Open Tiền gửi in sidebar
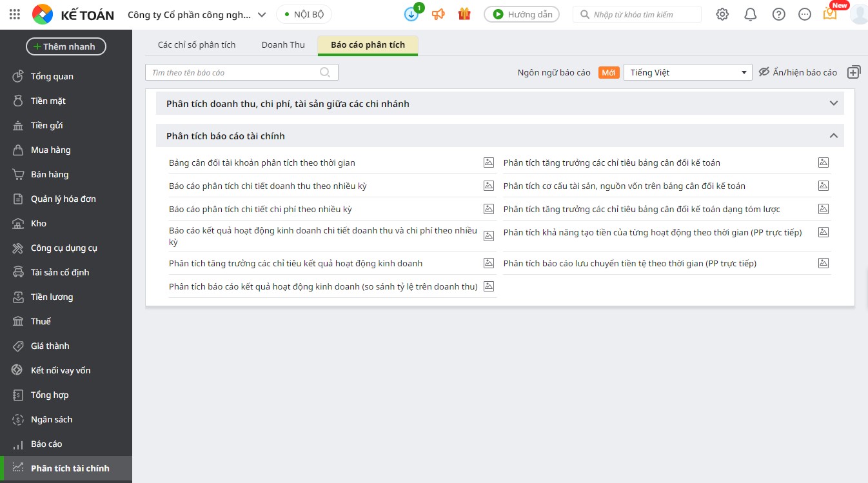This screenshot has width=868, height=483. (66, 126)
